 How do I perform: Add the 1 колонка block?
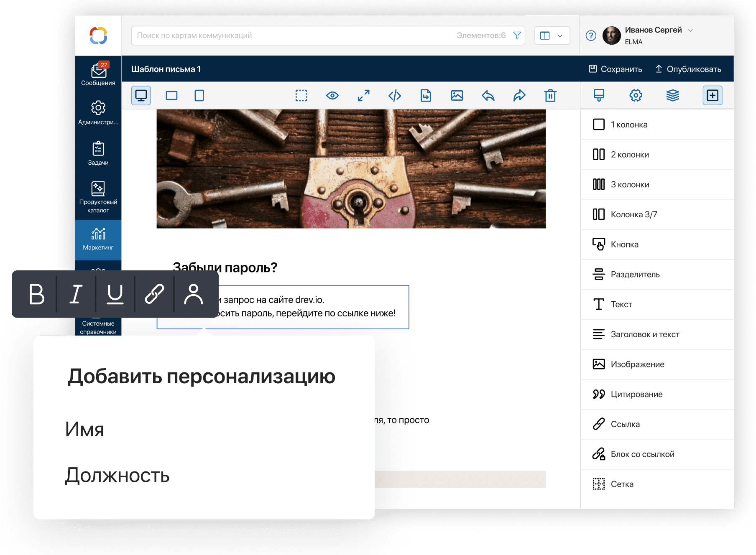point(657,125)
